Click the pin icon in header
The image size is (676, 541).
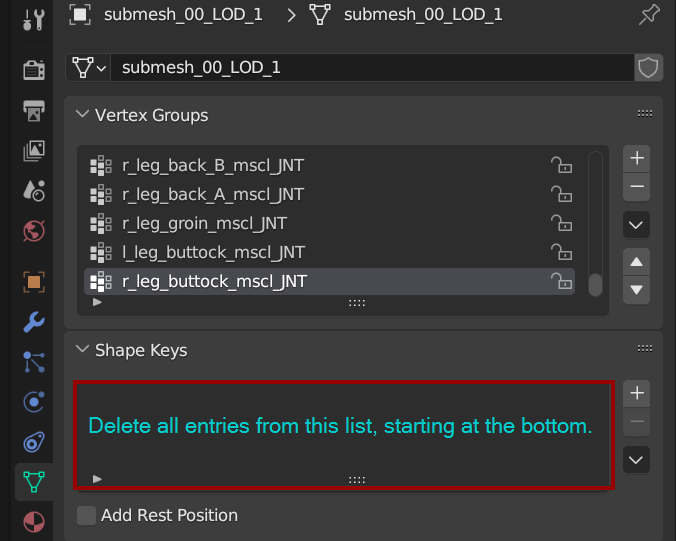point(648,14)
